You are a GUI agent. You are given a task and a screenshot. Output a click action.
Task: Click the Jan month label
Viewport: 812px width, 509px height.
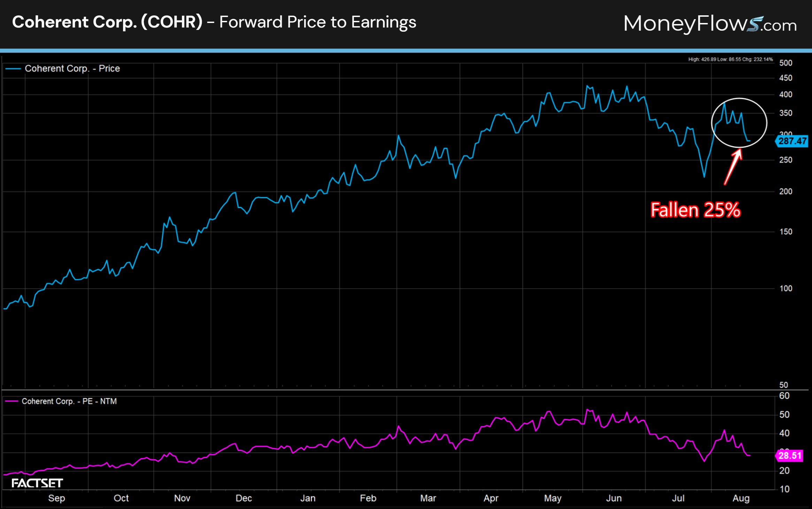point(308,498)
